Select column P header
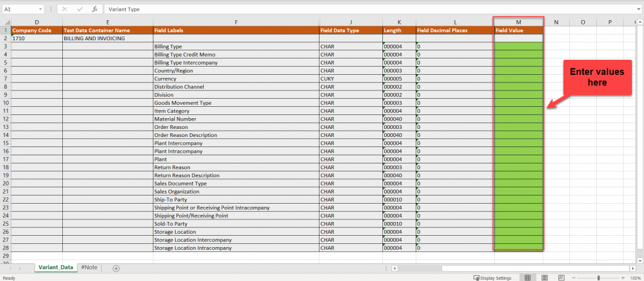 coord(610,22)
